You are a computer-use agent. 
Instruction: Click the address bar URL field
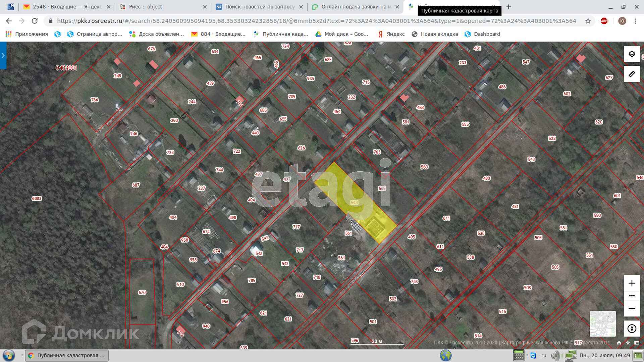[315, 21]
